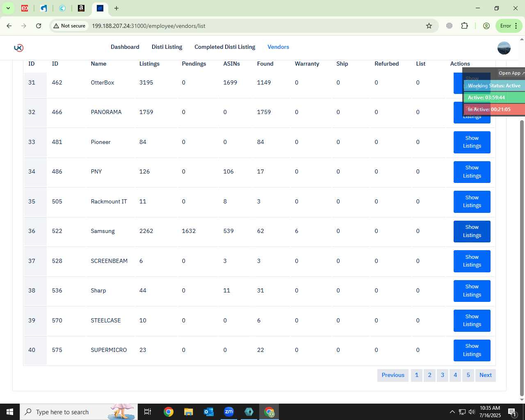Open Zoom from the taskbar

(228, 412)
